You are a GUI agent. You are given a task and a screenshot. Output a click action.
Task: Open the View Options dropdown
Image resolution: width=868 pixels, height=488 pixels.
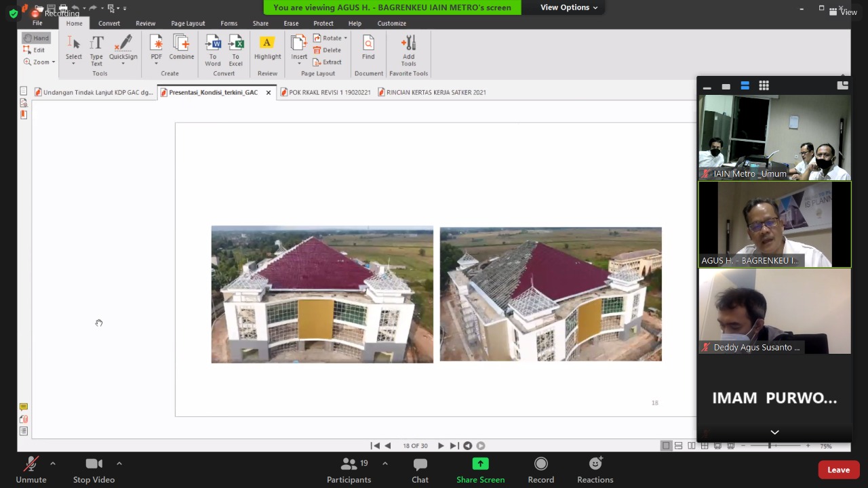click(x=569, y=7)
